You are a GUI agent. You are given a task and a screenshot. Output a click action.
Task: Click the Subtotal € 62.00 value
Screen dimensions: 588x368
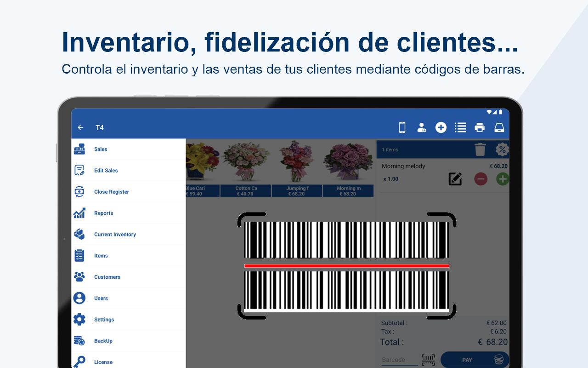pyautogui.click(x=497, y=323)
